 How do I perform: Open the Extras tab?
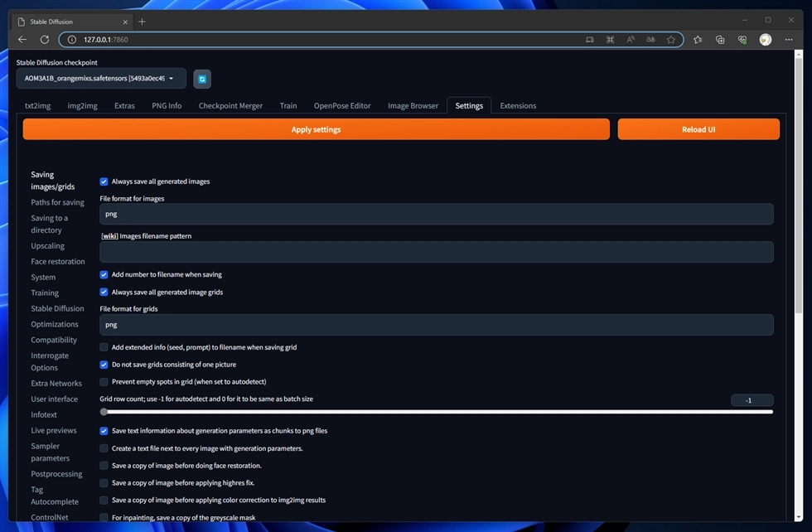pyautogui.click(x=124, y=106)
